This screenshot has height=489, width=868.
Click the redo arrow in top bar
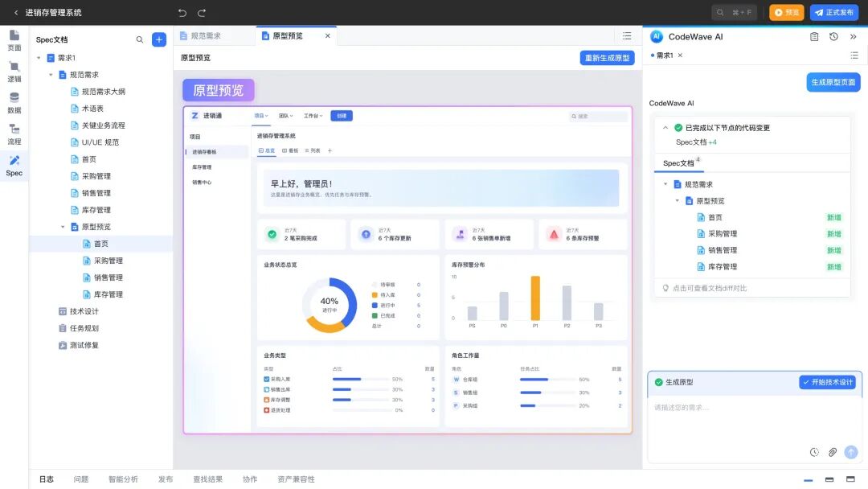[x=202, y=12]
